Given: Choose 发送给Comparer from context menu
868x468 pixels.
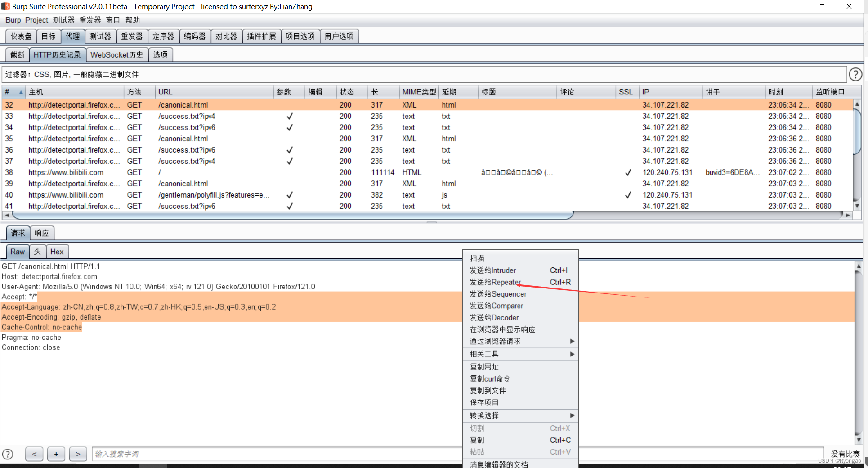Looking at the screenshot, I should tap(520, 306).
